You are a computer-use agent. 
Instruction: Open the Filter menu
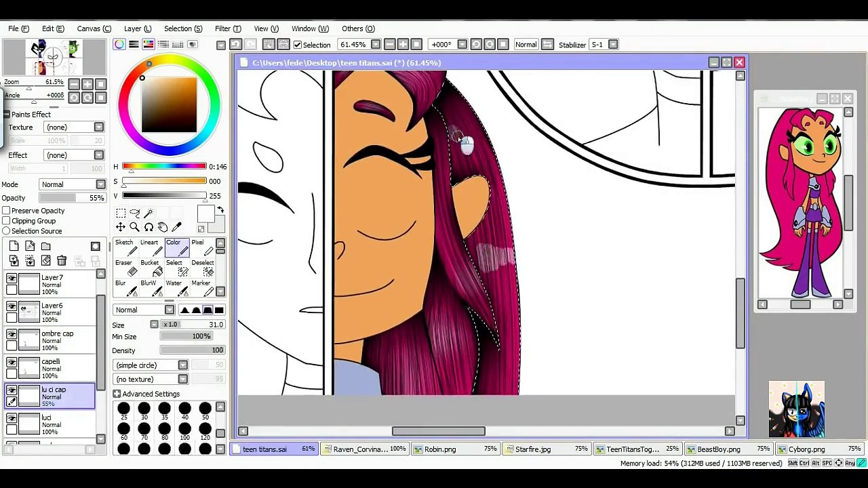(228, 28)
